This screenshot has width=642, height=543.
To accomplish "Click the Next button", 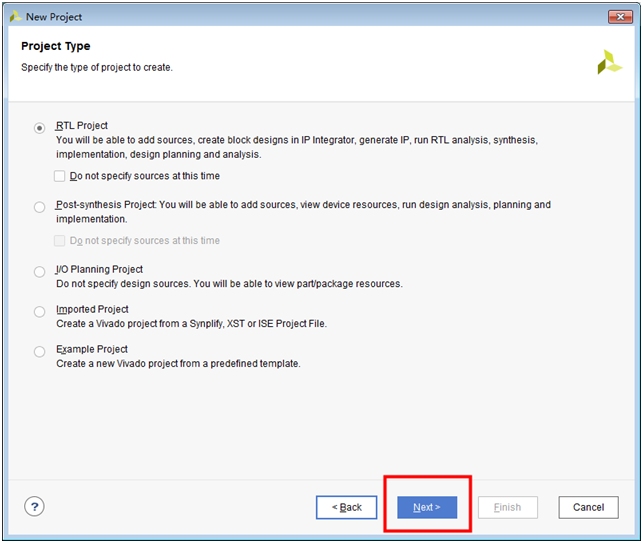I will (x=427, y=507).
